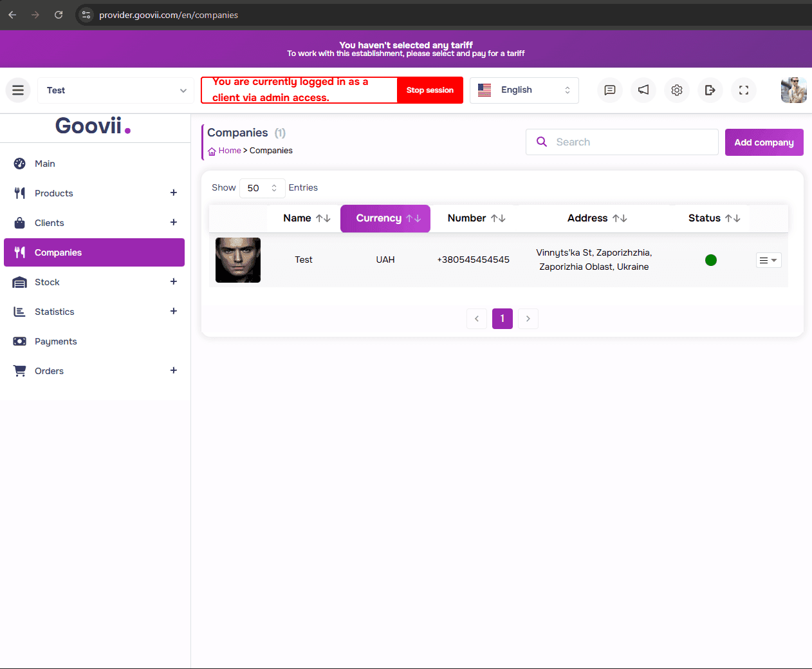Enter fullscreen mode via the expand icon

744,90
